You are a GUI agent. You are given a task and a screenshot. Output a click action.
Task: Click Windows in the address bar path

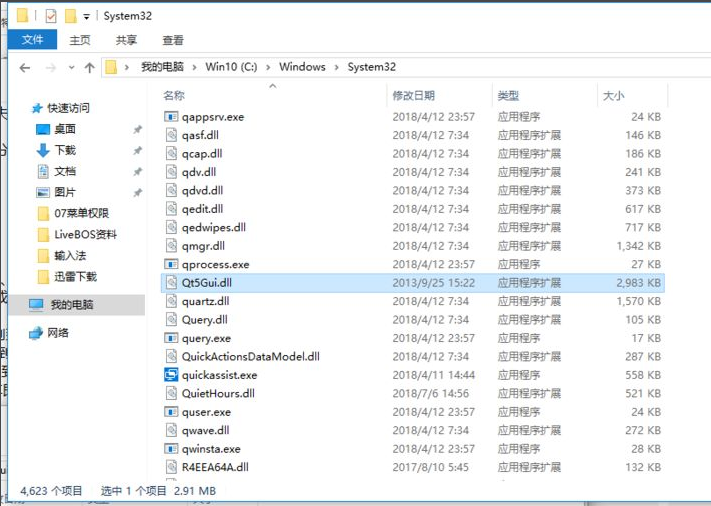[x=302, y=67]
